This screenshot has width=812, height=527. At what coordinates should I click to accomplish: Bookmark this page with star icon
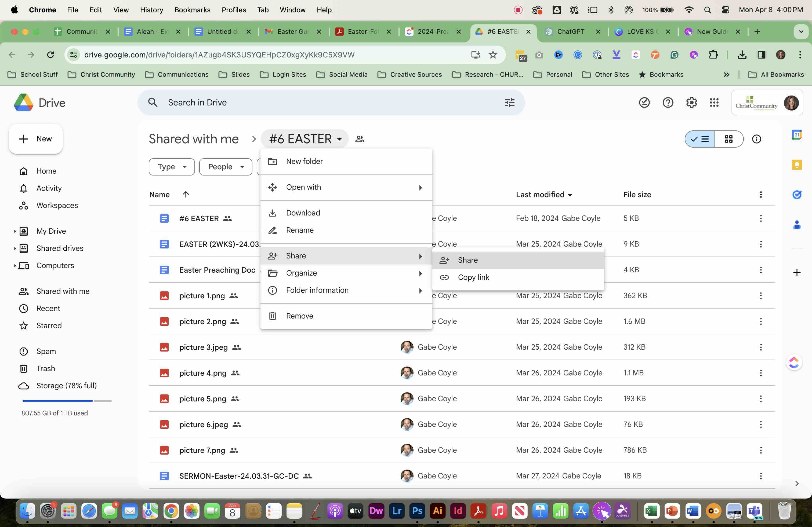click(x=493, y=54)
